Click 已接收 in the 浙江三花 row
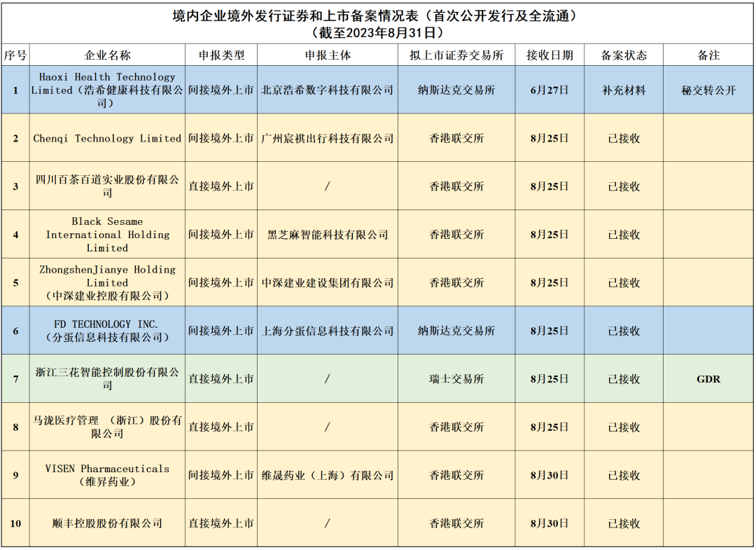 click(x=624, y=379)
